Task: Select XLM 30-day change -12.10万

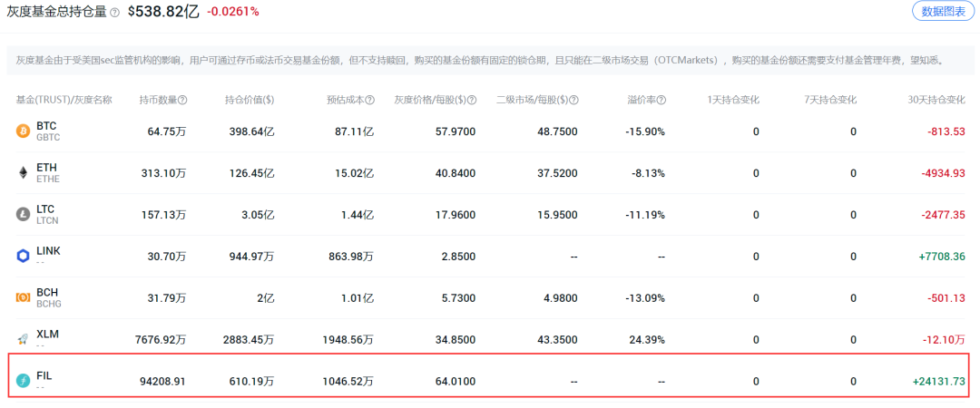Action: (x=944, y=340)
